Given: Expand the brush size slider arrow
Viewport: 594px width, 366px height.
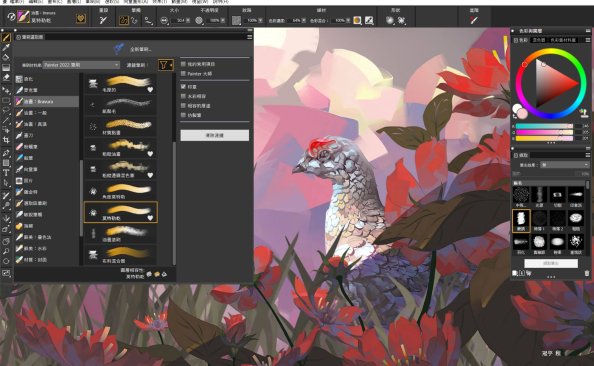Looking at the screenshot, I should (188, 20).
